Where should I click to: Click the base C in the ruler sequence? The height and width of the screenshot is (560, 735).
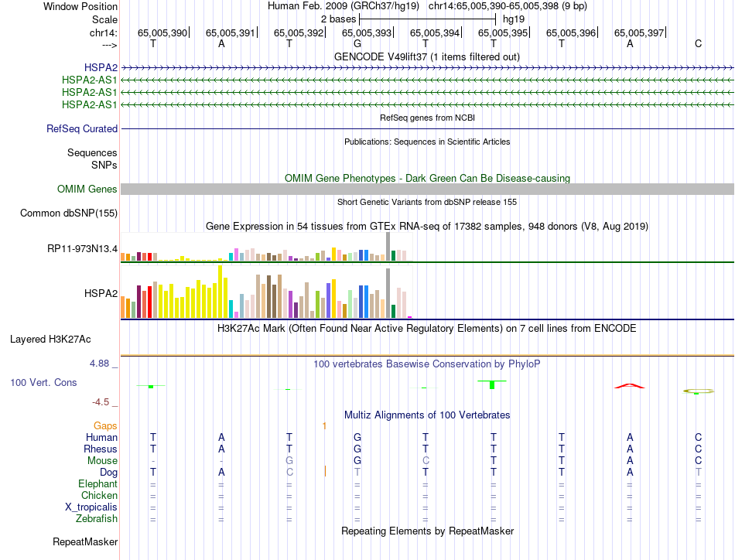[698, 43]
